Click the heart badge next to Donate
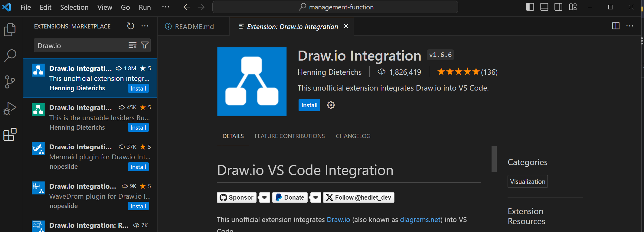This screenshot has height=232, width=644. pyautogui.click(x=315, y=197)
